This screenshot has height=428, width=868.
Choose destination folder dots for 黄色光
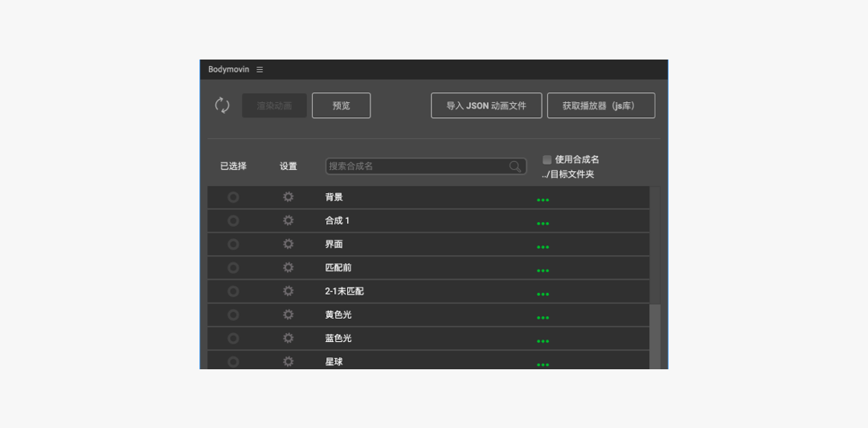(x=543, y=319)
